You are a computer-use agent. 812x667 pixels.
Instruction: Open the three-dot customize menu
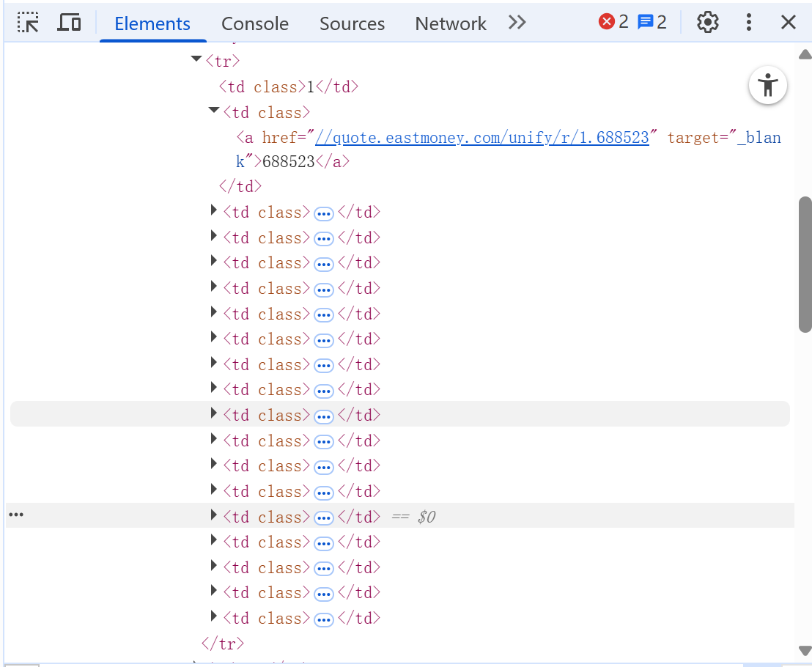click(x=749, y=22)
